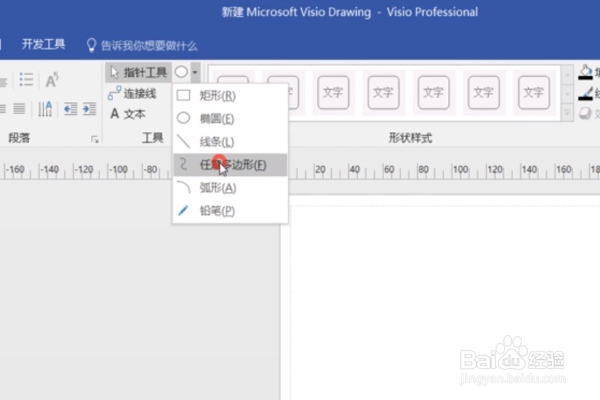Click the fill color bucket icon

[x=585, y=72]
